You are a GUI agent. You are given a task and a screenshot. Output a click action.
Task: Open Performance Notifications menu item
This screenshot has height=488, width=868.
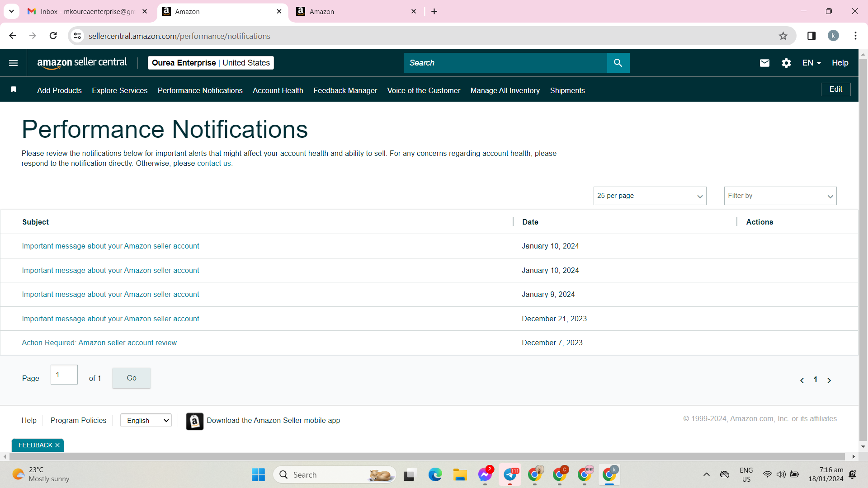[200, 91]
